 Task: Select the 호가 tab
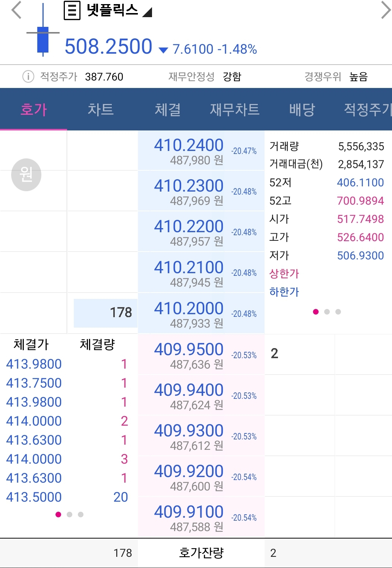(x=34, y=109)
